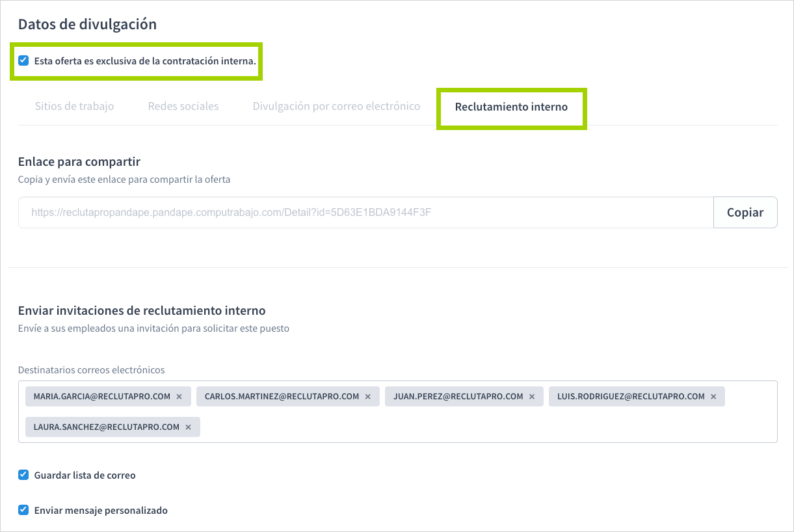Click the JUAN.PEREZ@RECLUTAPRO.COM chip text
794x532 pixels.
pos(458,397)
